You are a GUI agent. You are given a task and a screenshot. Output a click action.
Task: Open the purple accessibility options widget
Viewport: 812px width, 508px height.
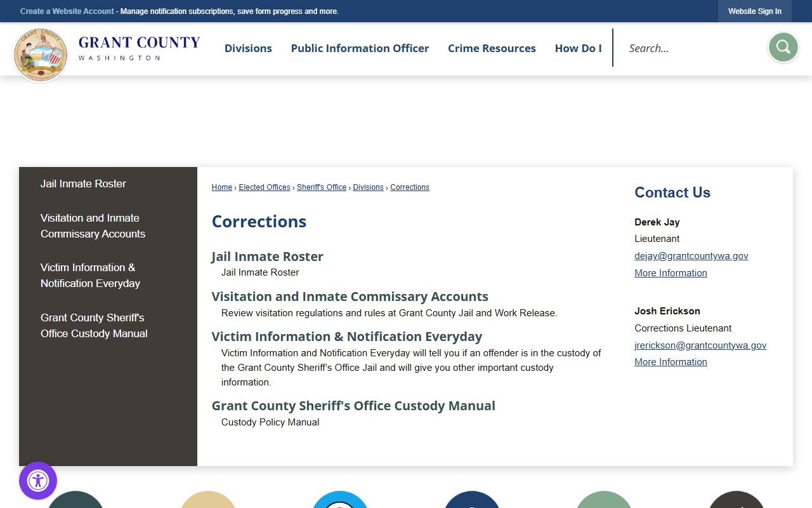[38, 481]
